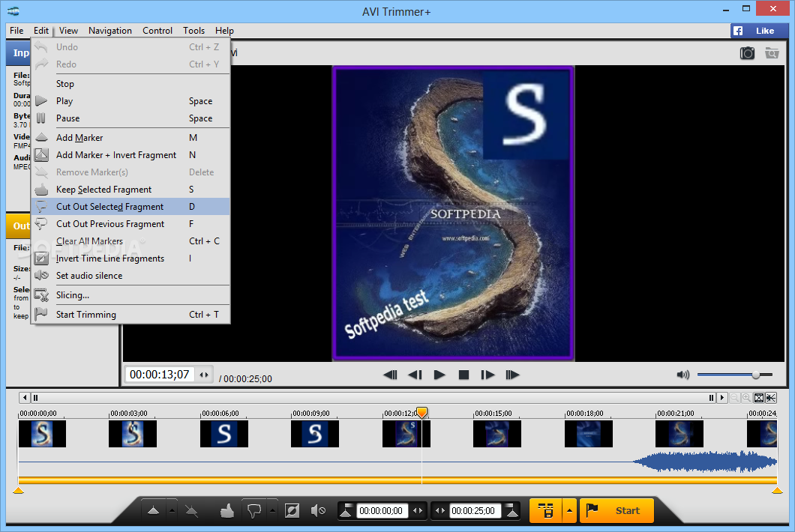The height and width of the screenshot is (532, 795).
Task: Open the Help menu
Action: point(224,31)
